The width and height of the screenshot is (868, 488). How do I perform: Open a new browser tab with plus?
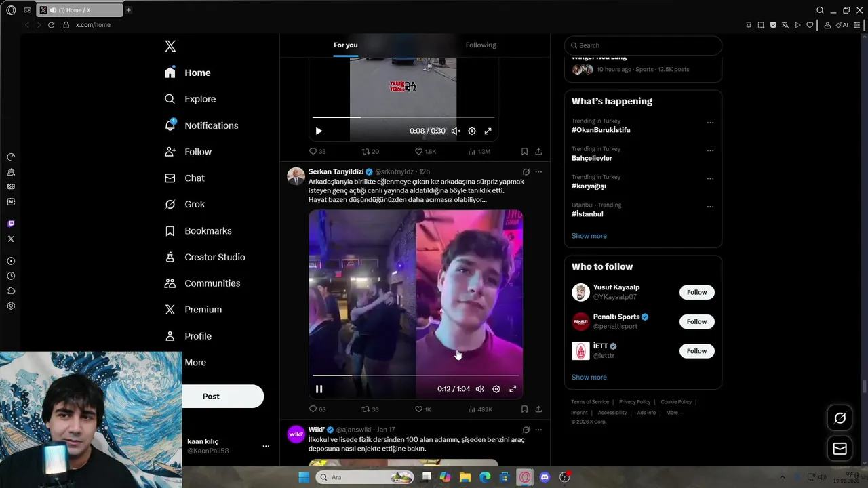129,10
